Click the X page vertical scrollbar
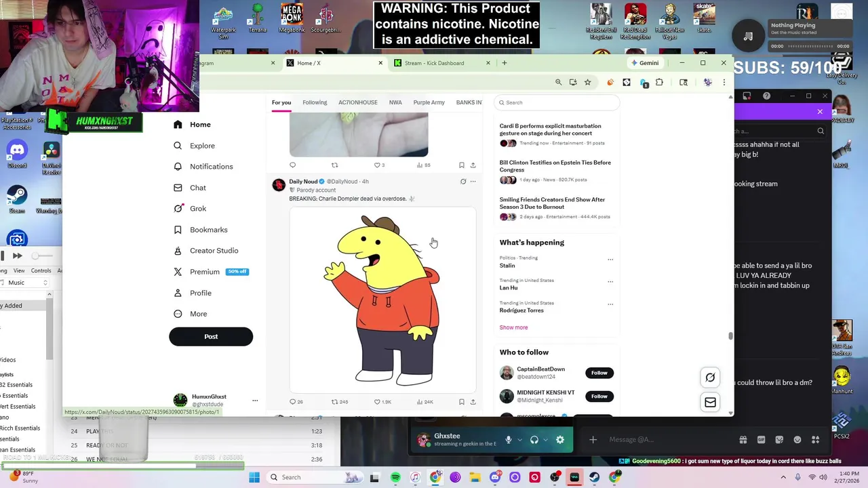Viewport: 868px width, 488px height. (730, 335)
